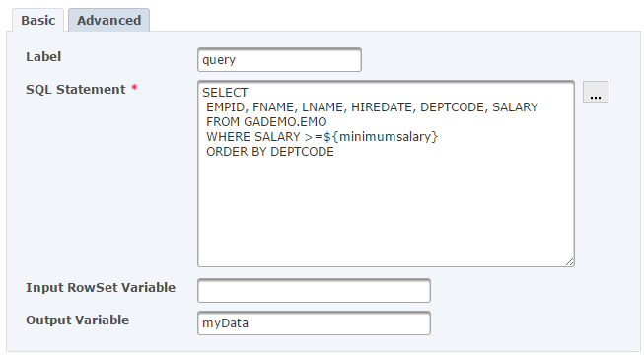
Task: Click the SQL Statement field label
Action: [76, 89]
